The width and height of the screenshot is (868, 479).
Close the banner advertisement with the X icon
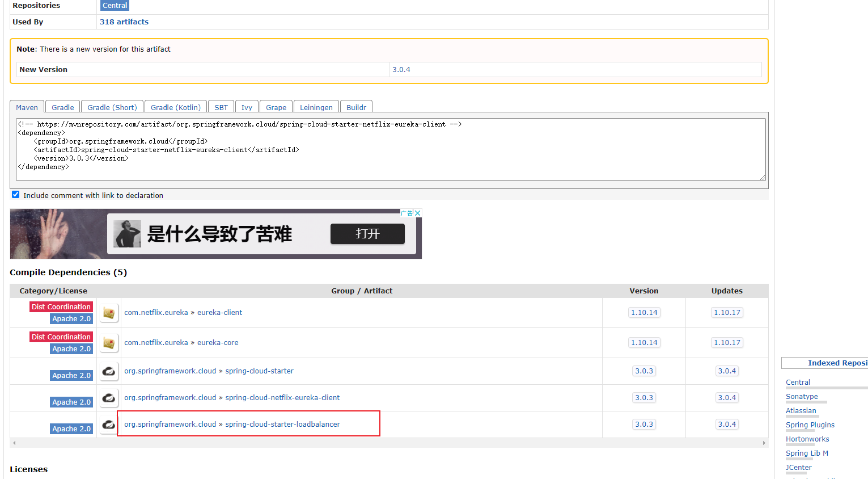coord(418,213)
